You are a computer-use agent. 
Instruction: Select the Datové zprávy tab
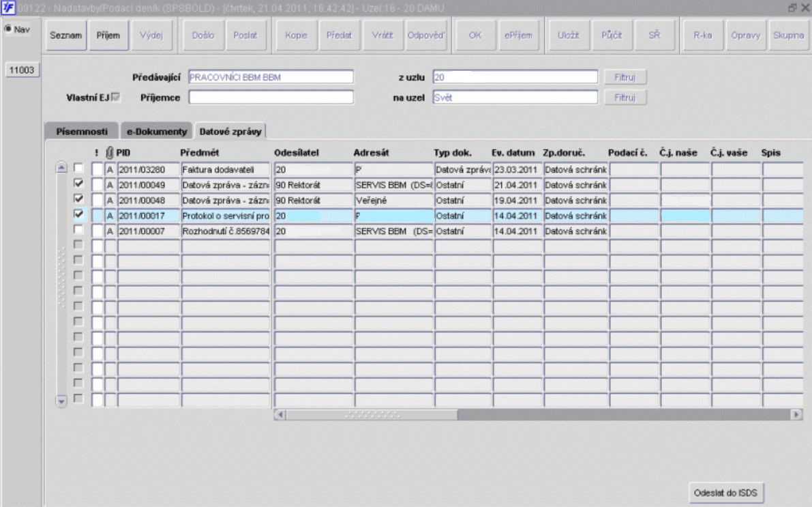pos(230,131)
